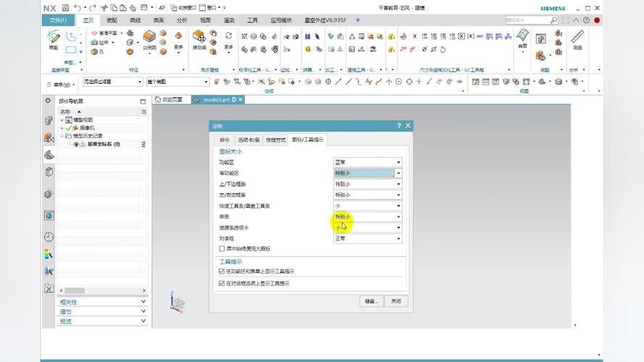Viewport: 644px width, 362px height.
Task: Click the Redo arrow icon
Action: click(x=93, y=8)
